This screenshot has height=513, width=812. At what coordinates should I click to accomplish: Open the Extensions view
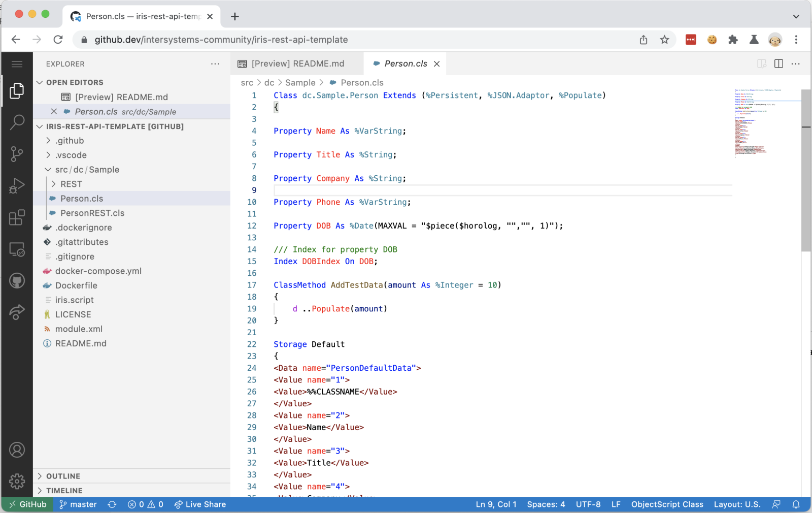17,217
